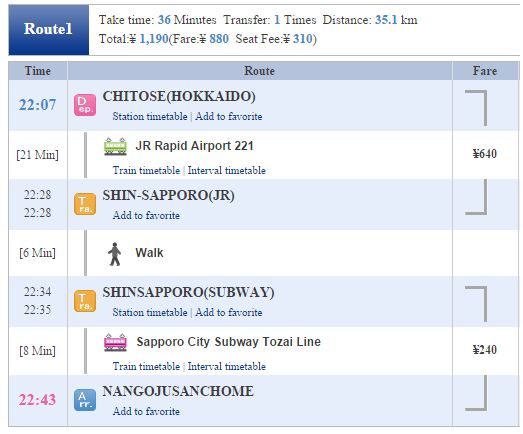The image size is (523, 434).
Task: Open Station timetable for CHITOSE(HOKKAIDO)
Action: click(x=150, y=116)
